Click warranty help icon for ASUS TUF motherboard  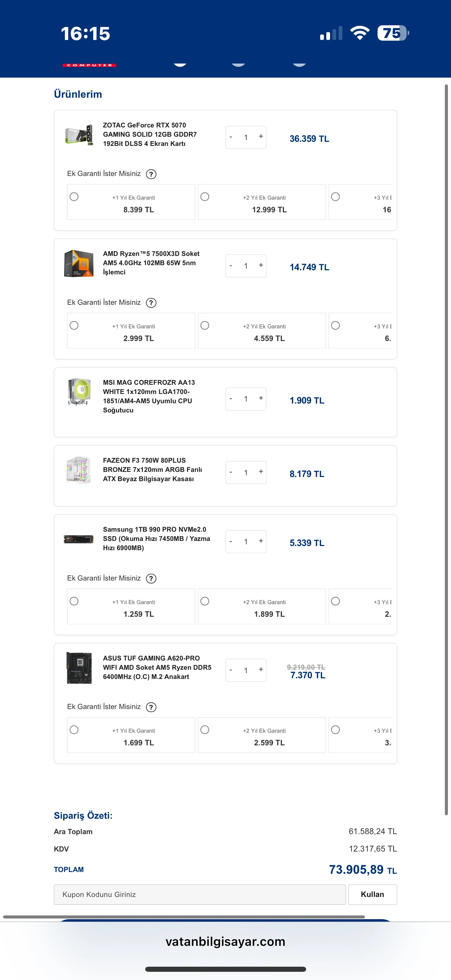151,707
